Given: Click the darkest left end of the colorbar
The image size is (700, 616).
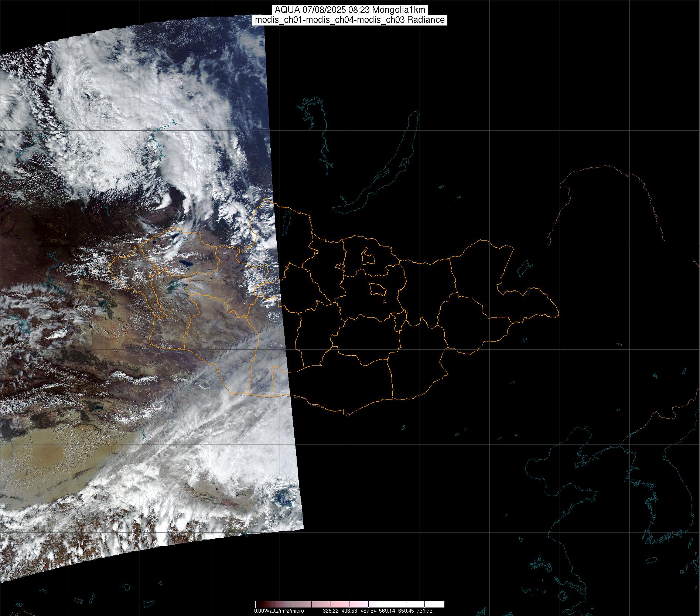Looking at the screenshot, I should point(257,604).
